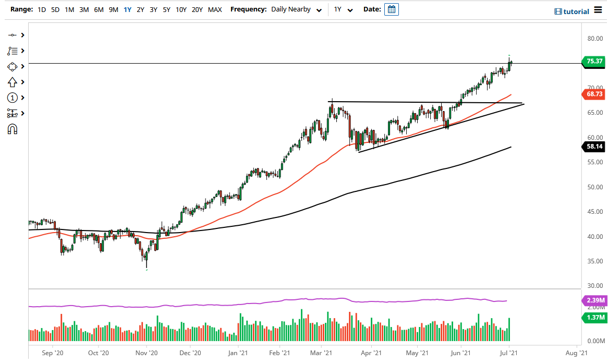
Task: Enable the magnet snap tool
Action: 13,129
